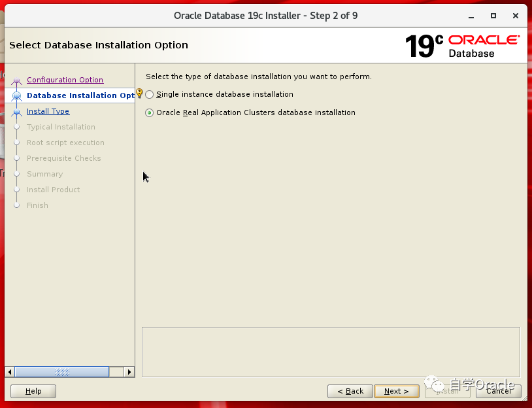The image size is (532, 408).
Task: Click the Next button
Action: [x=396, y=392]
